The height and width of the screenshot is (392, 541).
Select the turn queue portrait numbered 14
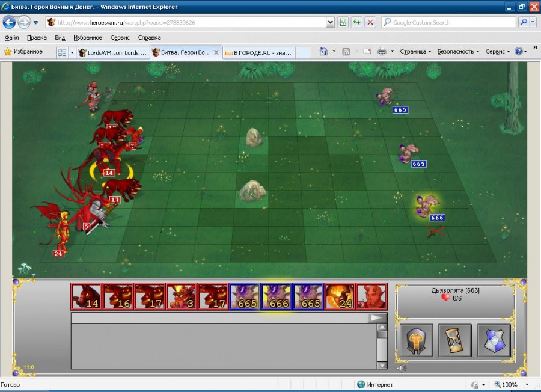coord(86,296)
